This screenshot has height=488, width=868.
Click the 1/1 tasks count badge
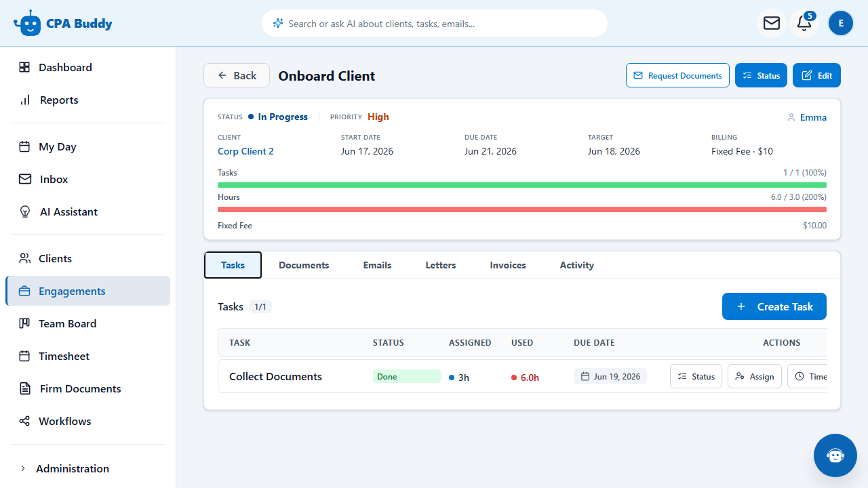tap(260, 307)
